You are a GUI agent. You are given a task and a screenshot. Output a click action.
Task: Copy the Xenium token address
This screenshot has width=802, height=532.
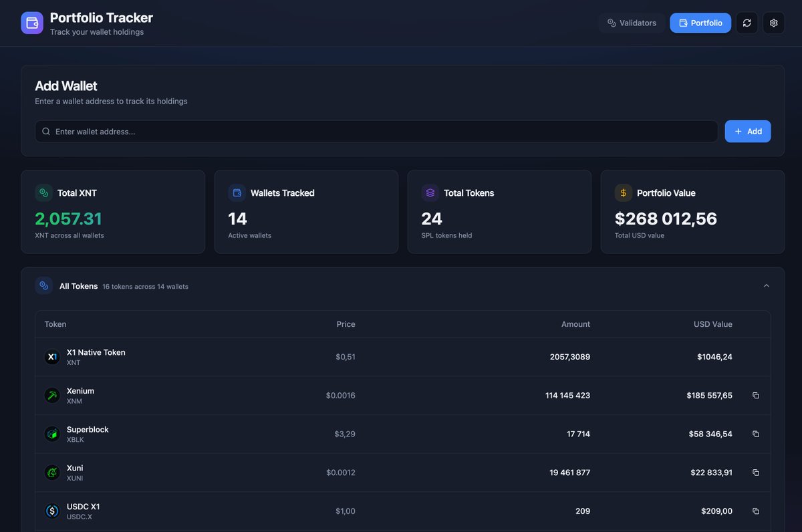pos(756,396)
